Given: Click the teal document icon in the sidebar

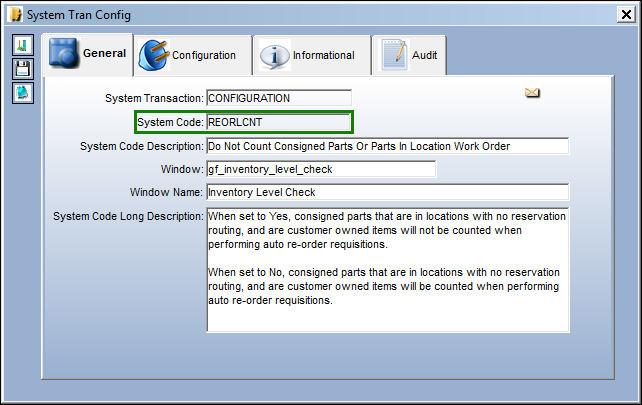Looking at the screenshot, I should pos(23,93).
